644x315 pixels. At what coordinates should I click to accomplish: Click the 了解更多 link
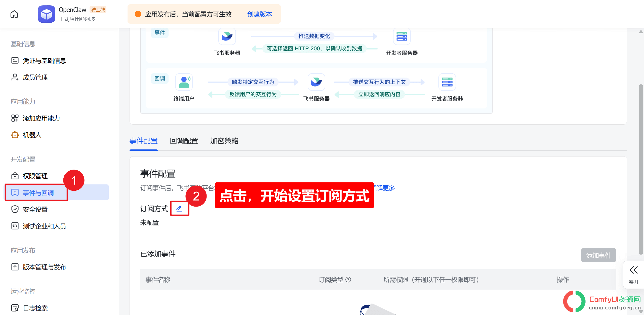[x=384, y=188]
